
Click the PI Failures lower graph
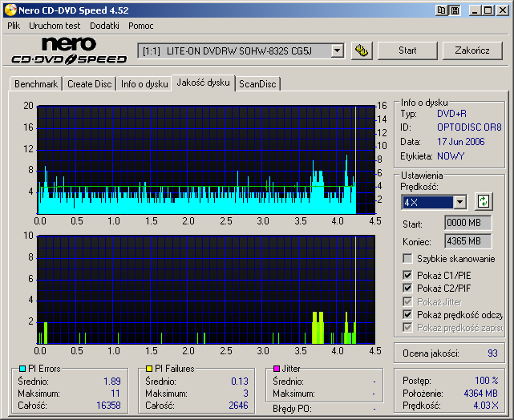(206, 289)
